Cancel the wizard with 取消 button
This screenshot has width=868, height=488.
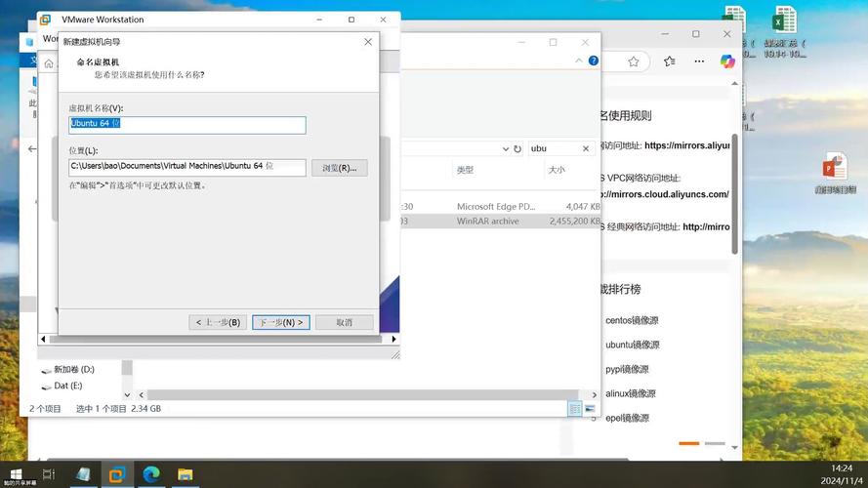(x=345, y=322)
